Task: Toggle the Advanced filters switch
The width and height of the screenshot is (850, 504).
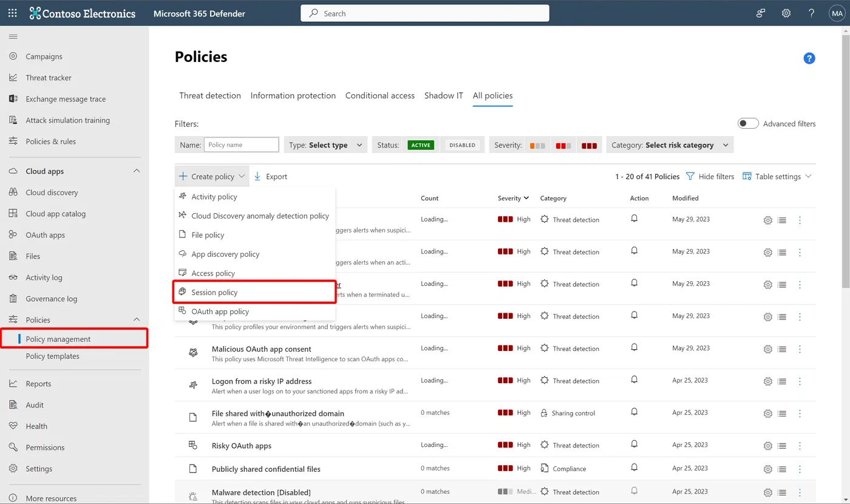Action: pyautogui.click(x=748, y=123)
